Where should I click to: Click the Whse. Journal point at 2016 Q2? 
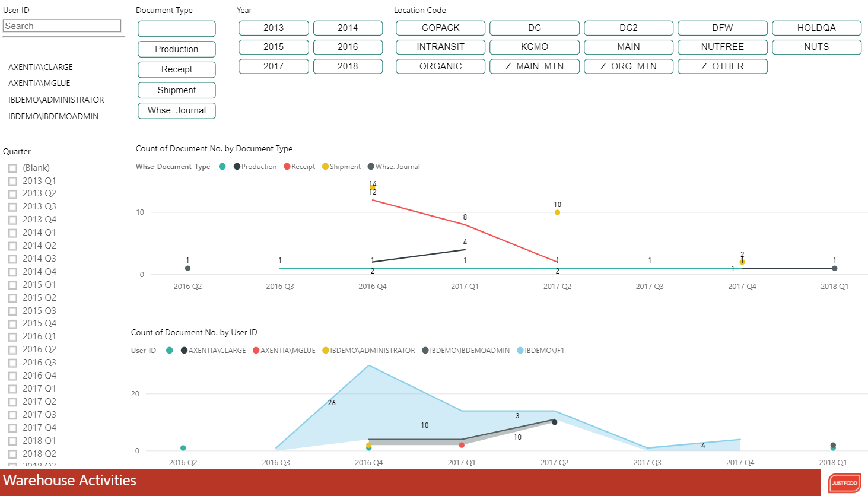(187, 268)
